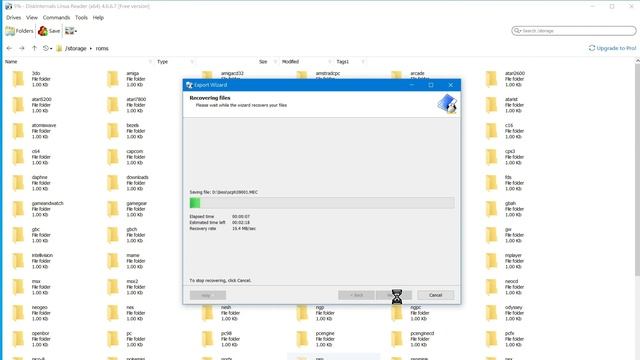Open the Tools menu
The image size is (640, 360).
pos(81,18)
